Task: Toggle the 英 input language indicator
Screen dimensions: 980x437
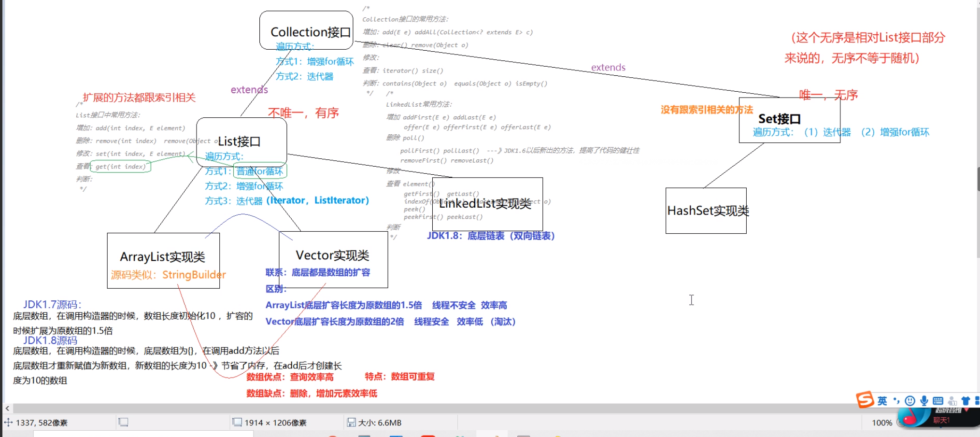Action: [882, 401]
